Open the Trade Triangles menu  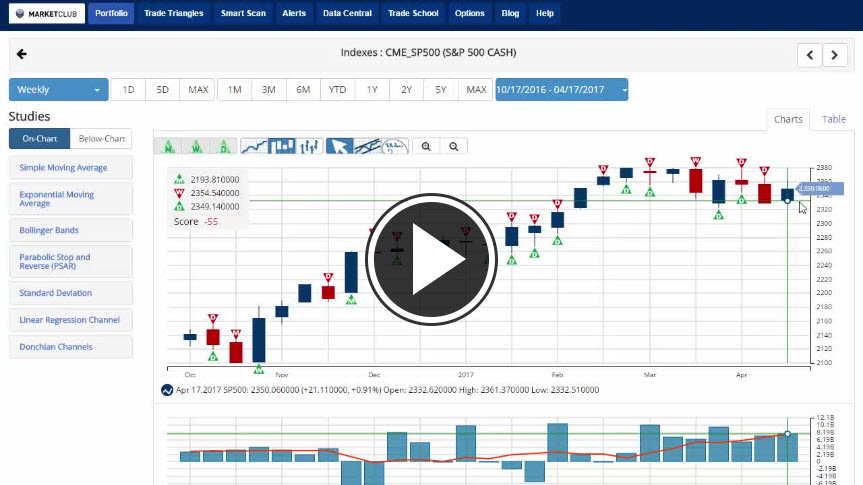[174, 13]
